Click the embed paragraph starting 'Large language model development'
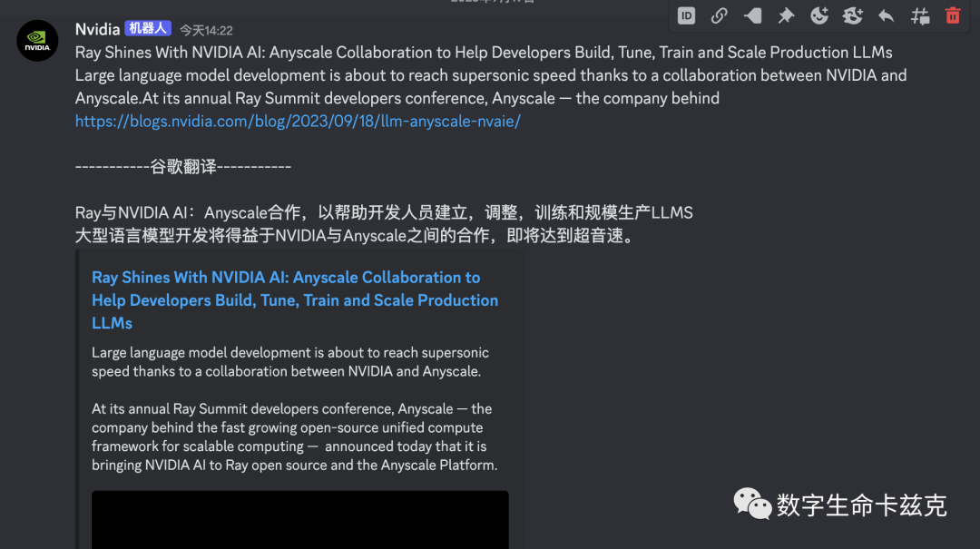 pos(290,362)
